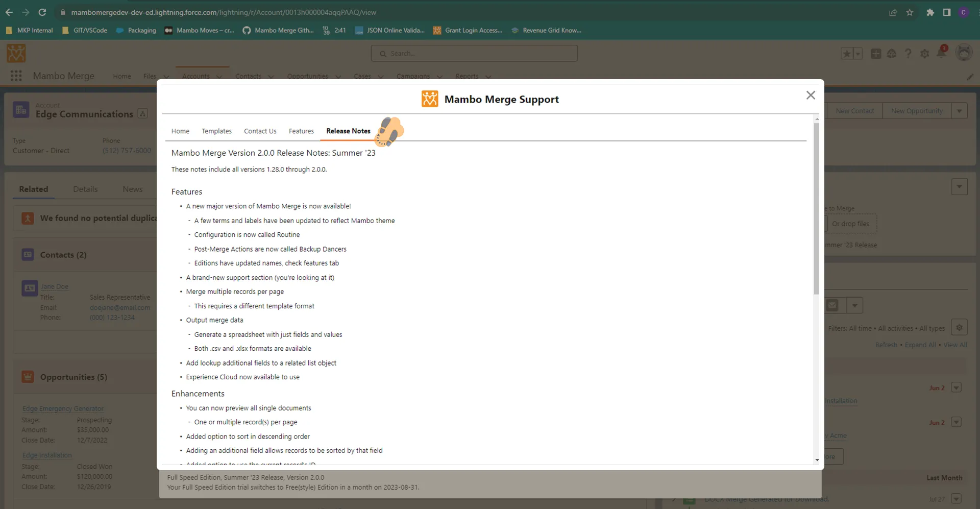This screenshot has width=980, height=509.
Task: Click the browser address bar URL
Action: [224, 12]
